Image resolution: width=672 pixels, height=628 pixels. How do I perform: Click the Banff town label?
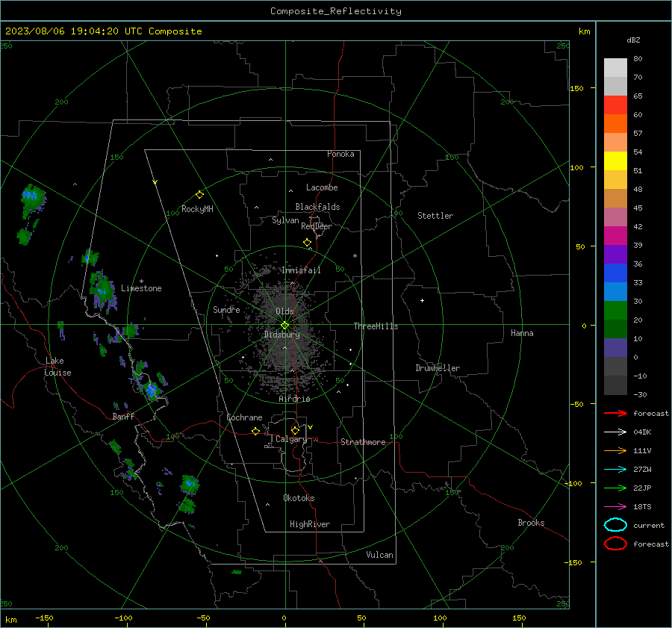[x=123, y=417]
